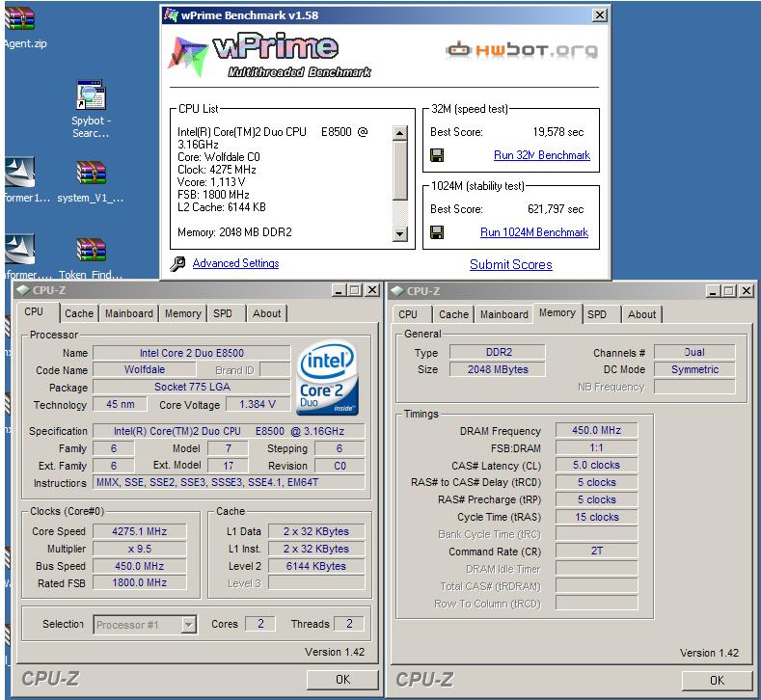Click the Package value Socket 775 LGA
This screenshot has height=700, width=761.
tap(192, 387)
